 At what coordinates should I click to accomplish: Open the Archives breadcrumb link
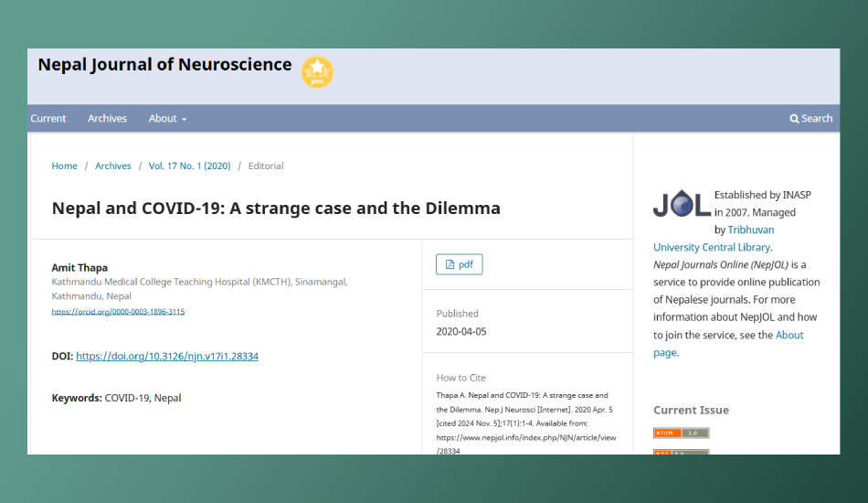point(113,166)
